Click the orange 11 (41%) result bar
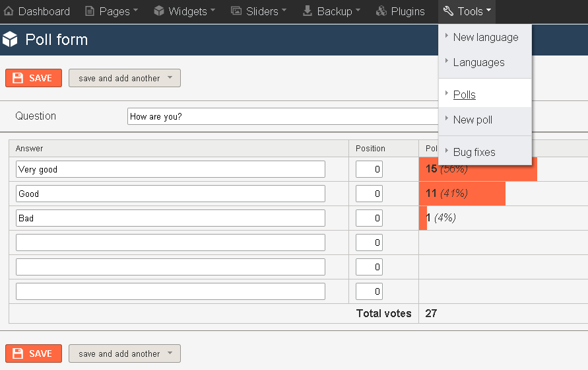 coord(462,194)
